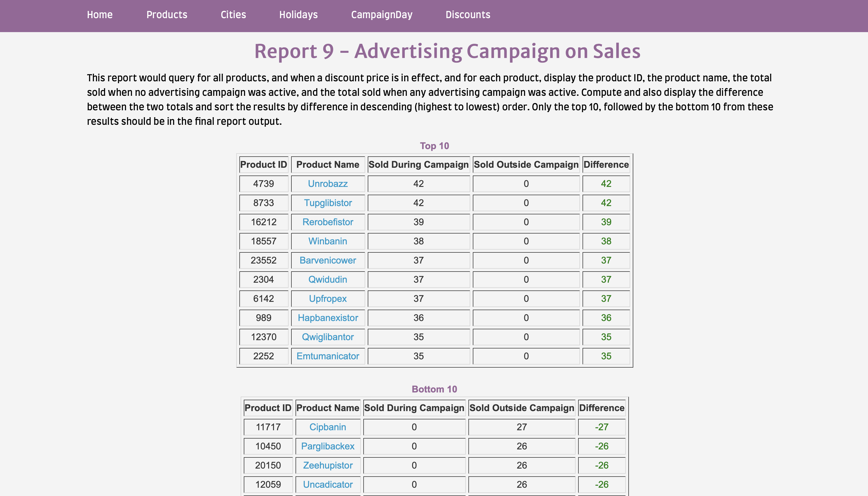Navigate to the Holidays page
The image size is (868, 496).
coord(298,15)
